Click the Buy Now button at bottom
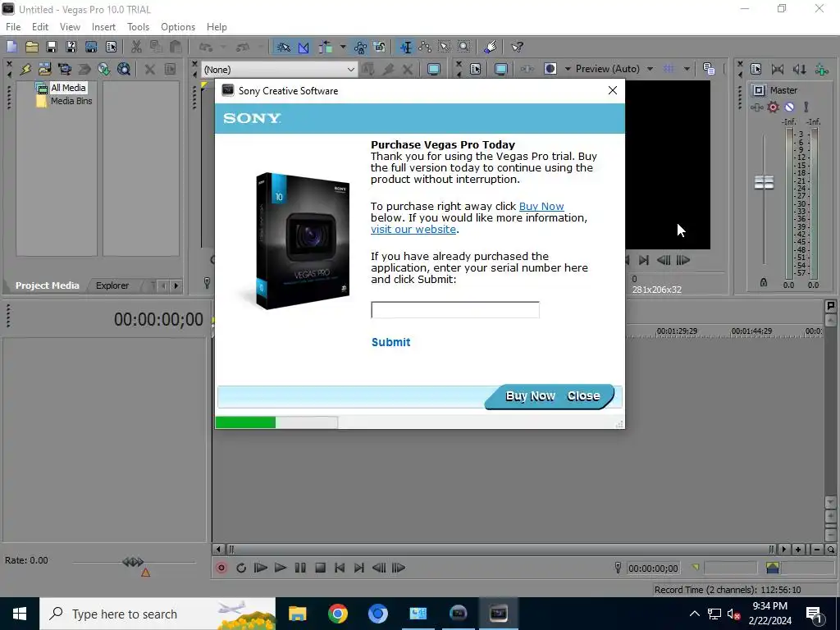The image size is (840, 630). (x=531, y=396)
